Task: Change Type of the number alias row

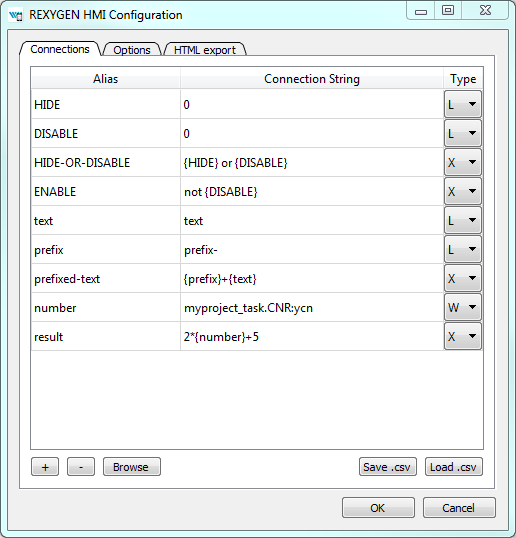Action: (463, 307)
